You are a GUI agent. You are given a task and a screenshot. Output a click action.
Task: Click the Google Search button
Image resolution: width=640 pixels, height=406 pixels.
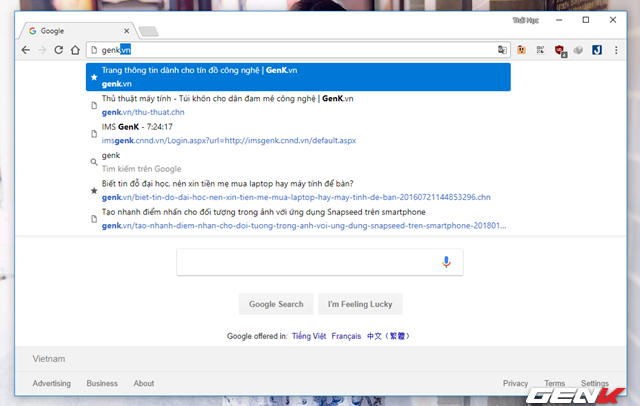276,304
